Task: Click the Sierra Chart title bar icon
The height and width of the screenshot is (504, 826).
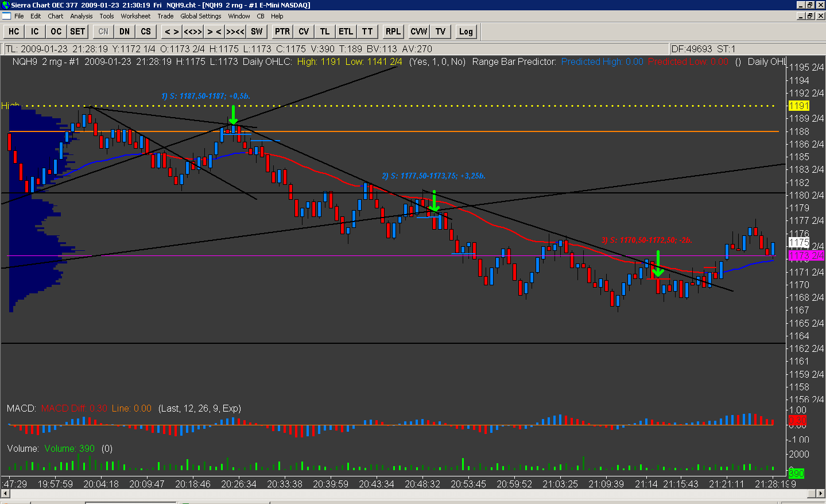Action: coord(6,5)
